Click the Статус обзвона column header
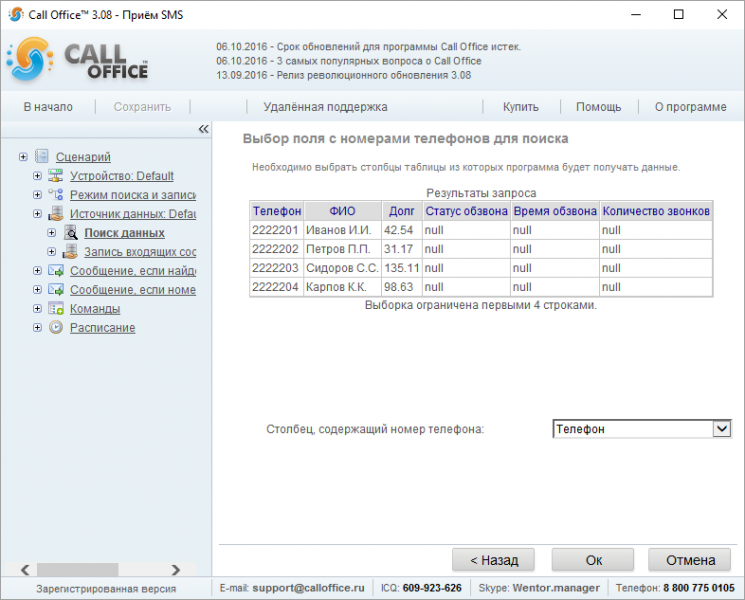 coord(466,211)
